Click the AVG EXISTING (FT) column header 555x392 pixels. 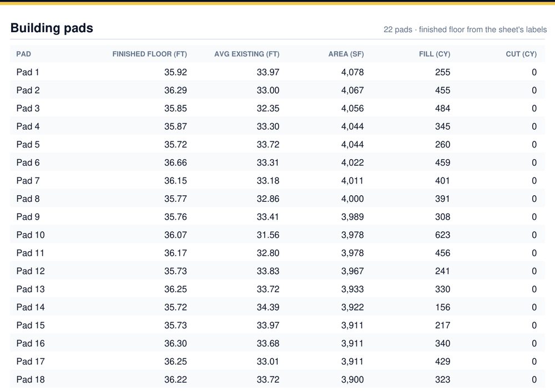pyautogui.click(x=247, y=54)
